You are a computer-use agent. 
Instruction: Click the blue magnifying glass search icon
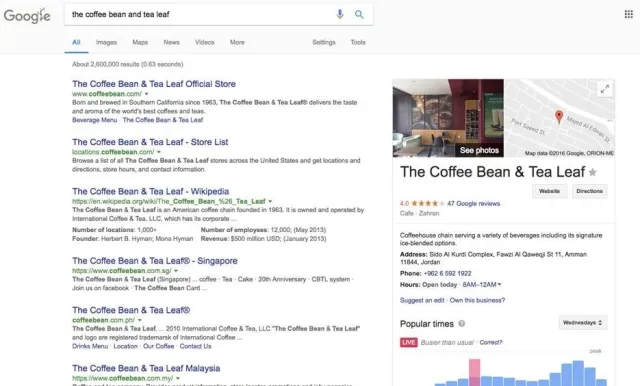[x=359, y=14]
